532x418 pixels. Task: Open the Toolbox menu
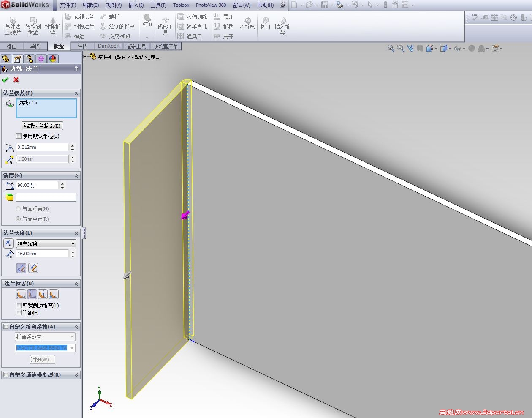181,5
